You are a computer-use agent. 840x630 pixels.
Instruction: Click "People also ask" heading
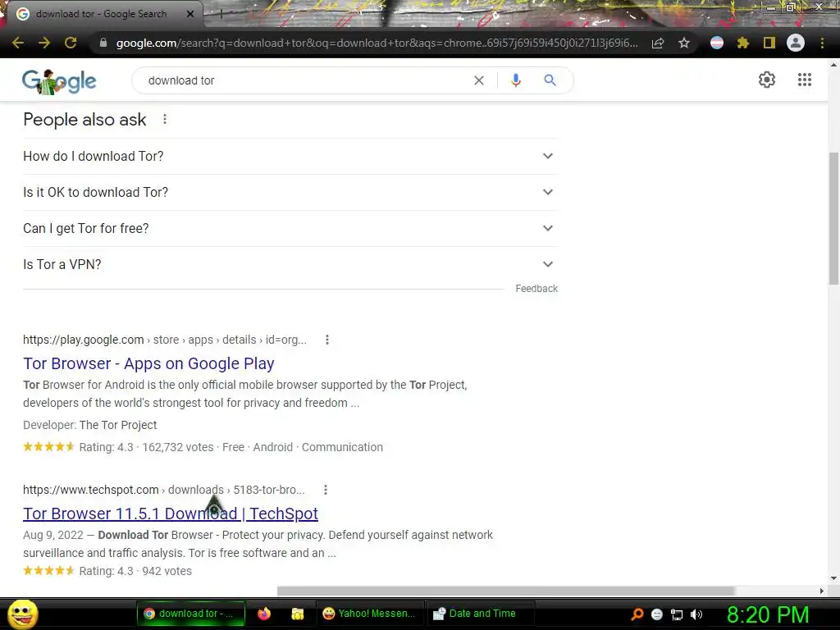coord(84,120)
